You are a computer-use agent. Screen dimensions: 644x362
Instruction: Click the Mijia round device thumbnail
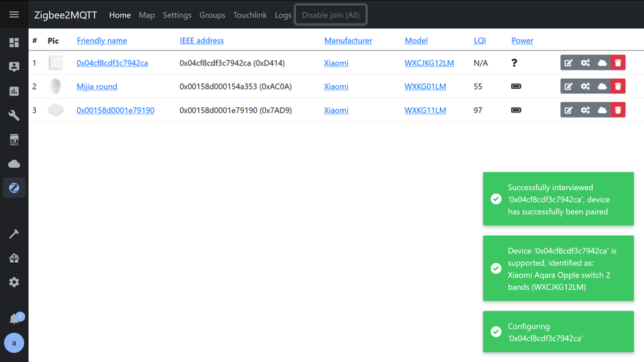[x=56, y=87]
